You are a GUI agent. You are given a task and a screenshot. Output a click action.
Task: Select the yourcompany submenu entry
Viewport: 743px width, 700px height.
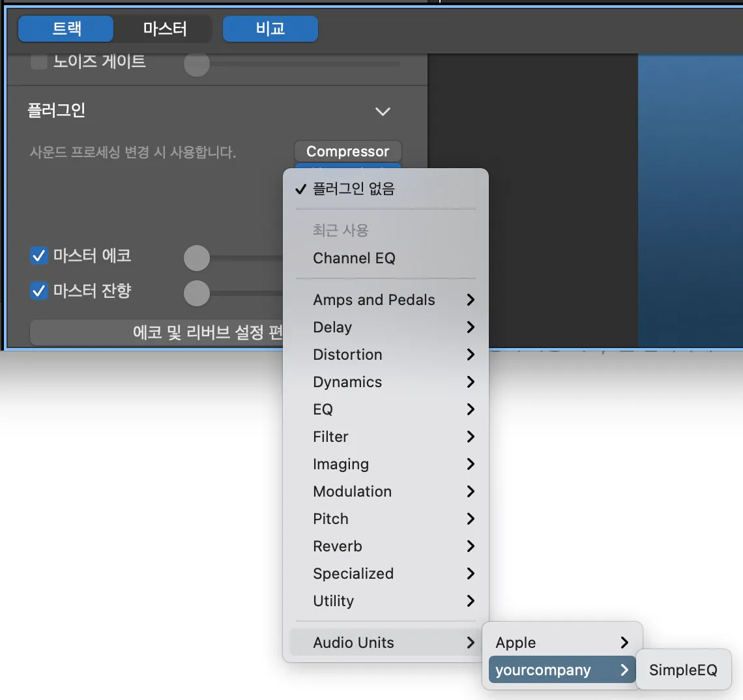click(x=562, y=669)
